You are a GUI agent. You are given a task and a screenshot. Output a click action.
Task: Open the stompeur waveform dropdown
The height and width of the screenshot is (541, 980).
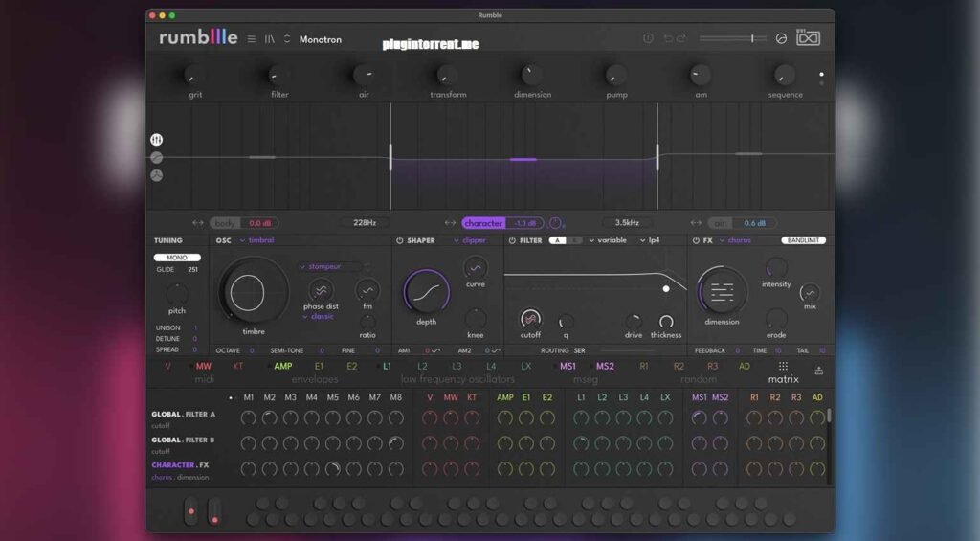[330, 266]
